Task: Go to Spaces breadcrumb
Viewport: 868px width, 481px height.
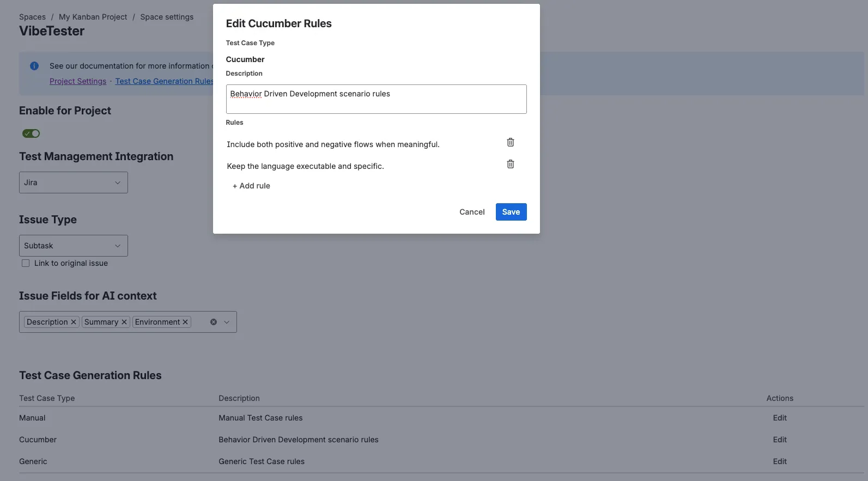Action: click(33, 17)
